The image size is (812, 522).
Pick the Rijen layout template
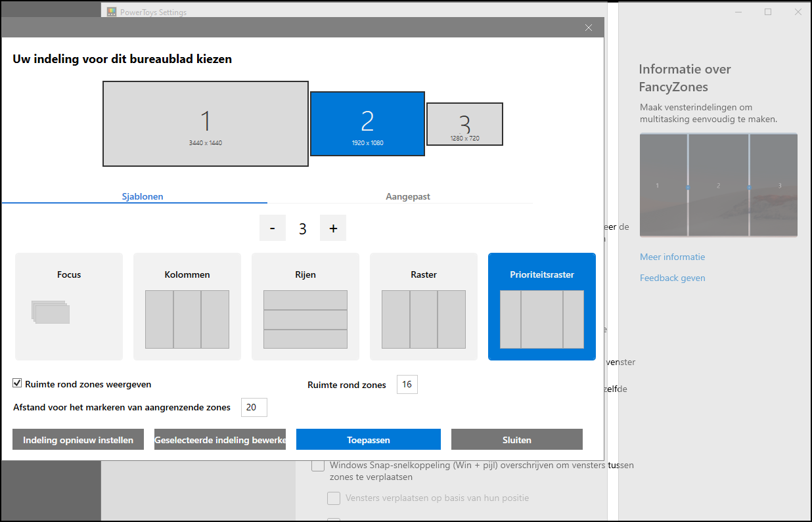click(x=305, y=307)
